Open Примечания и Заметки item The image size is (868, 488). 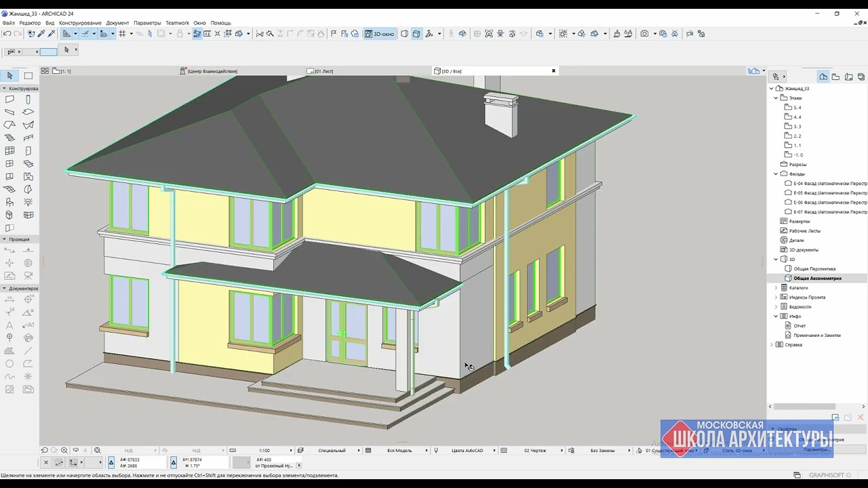816,335
